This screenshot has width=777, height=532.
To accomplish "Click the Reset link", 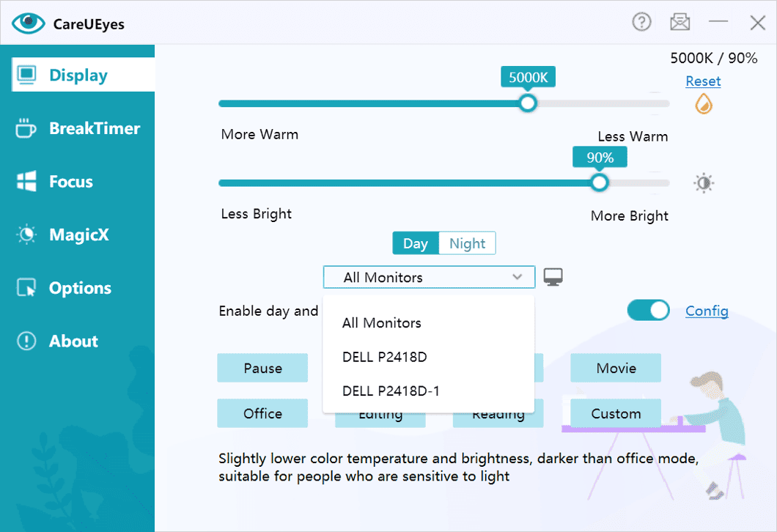I will coord(703,81).
